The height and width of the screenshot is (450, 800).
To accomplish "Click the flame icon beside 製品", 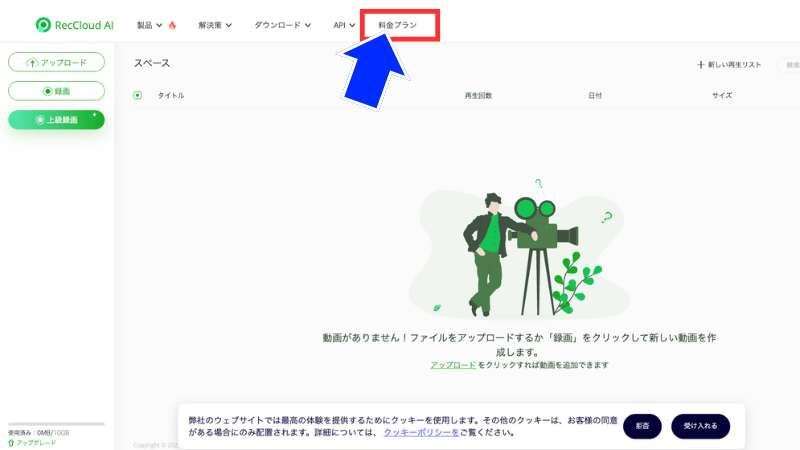I will pyautogui.click(x=172, y=25).
